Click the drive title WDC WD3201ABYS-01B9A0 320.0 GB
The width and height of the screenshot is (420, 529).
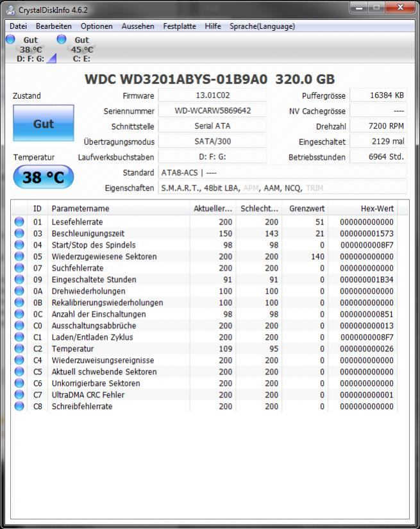pyautogui.click(x=210, y=80)
